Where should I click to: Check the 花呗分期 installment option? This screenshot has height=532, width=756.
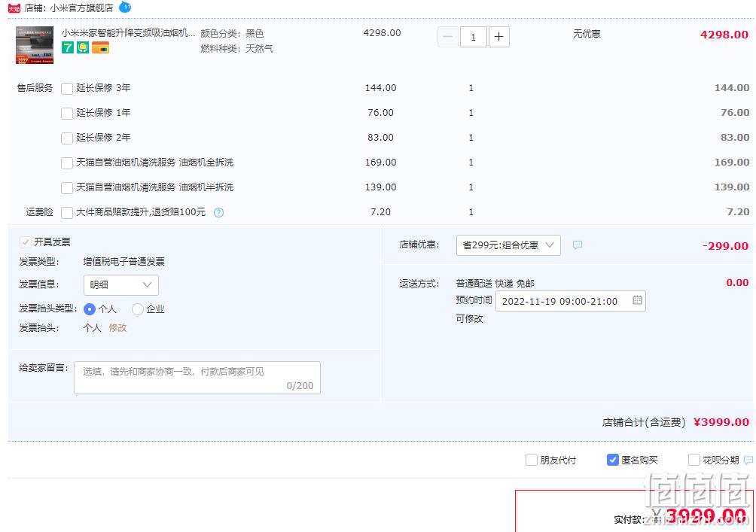click(694, 460)
